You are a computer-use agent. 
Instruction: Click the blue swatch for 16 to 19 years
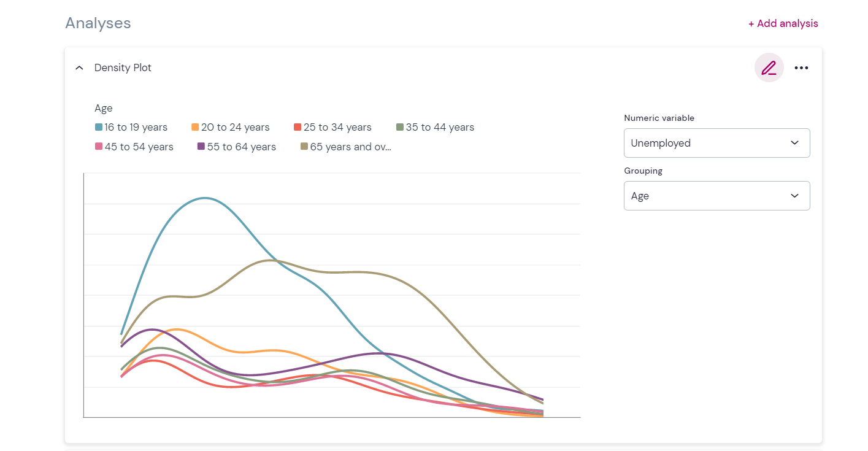(99, 127)
